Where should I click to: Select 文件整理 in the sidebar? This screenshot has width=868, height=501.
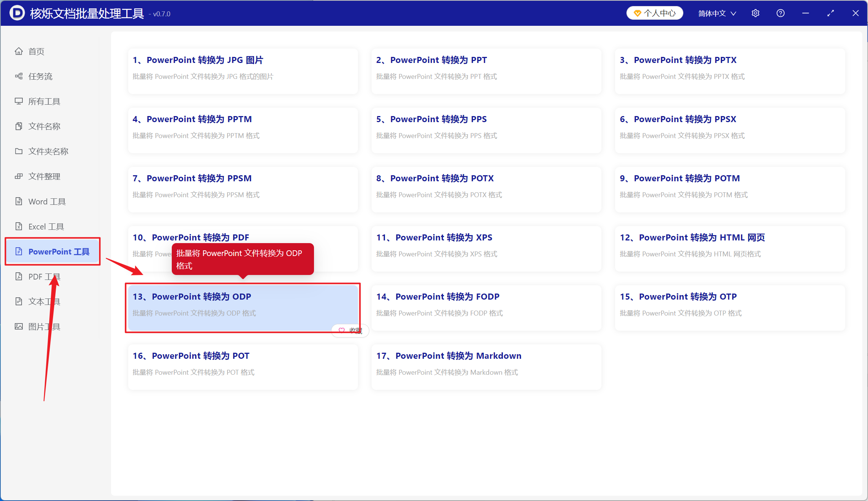[53, 176]
